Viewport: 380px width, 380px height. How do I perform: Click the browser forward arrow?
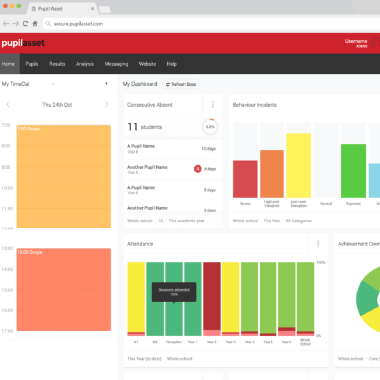point(16,24)
